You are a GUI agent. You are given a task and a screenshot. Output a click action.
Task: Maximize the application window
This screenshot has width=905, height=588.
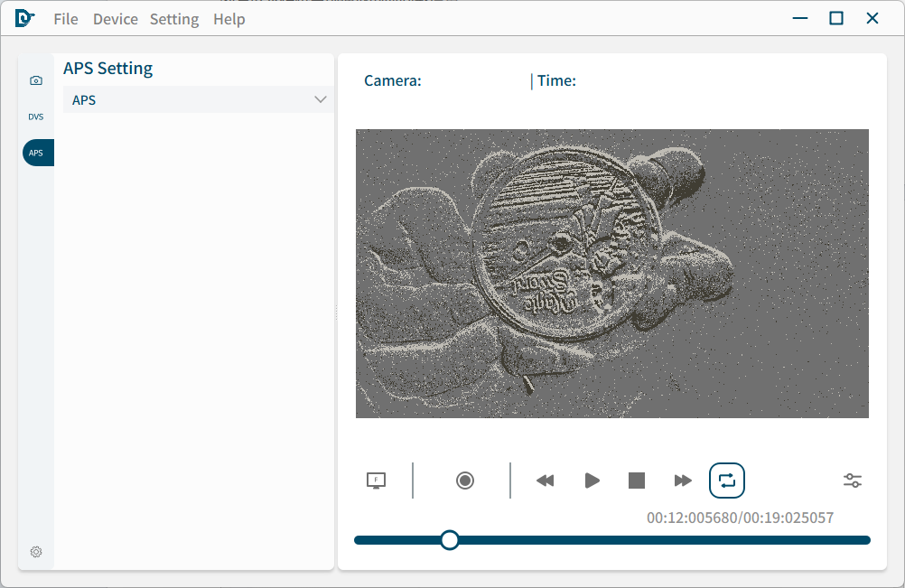coord(836,18)
